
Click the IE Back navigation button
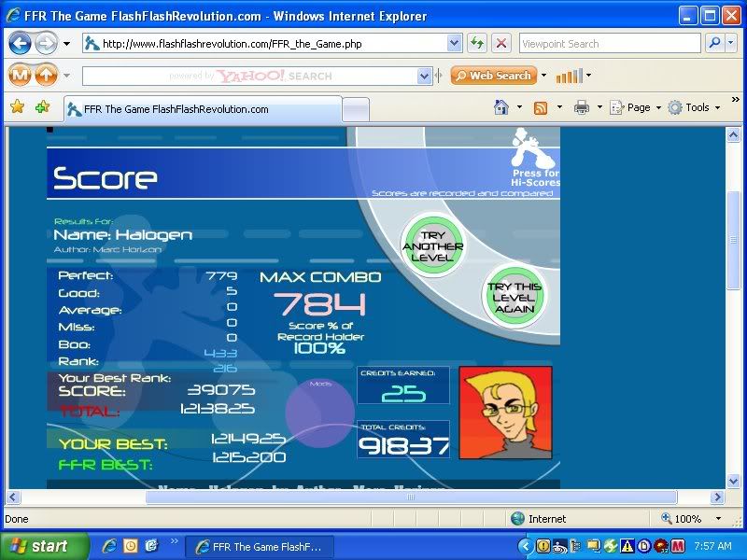click(20, 43)
